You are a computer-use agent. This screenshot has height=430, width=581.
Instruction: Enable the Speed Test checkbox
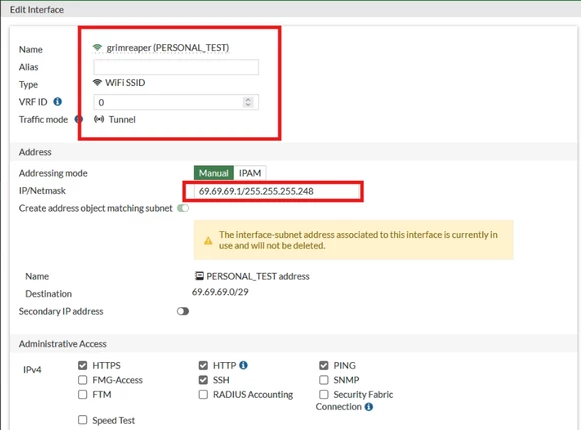click(83, 420)
